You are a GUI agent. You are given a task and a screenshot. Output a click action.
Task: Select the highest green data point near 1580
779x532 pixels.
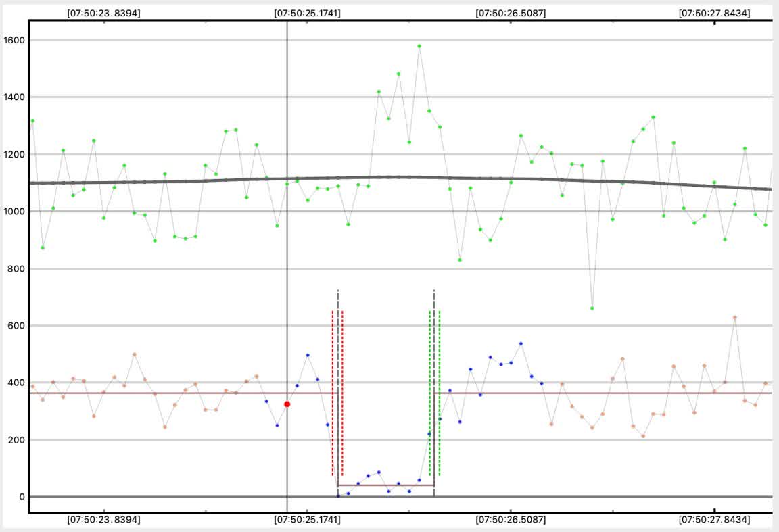(419, 46)
